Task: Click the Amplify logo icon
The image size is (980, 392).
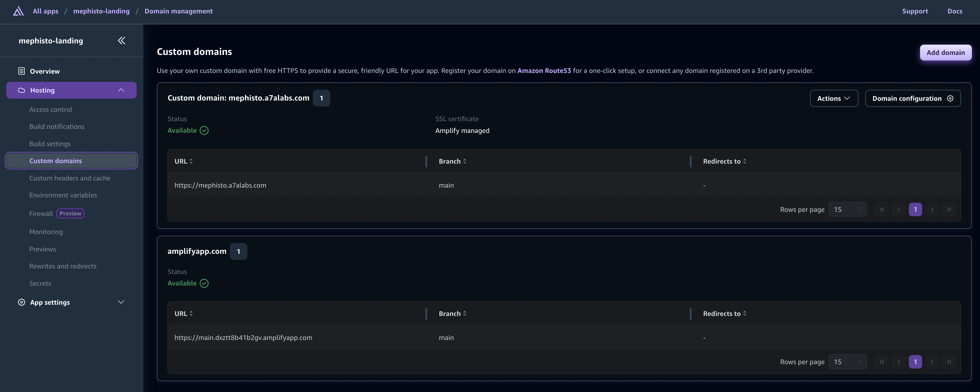Action: pos(18,11)
